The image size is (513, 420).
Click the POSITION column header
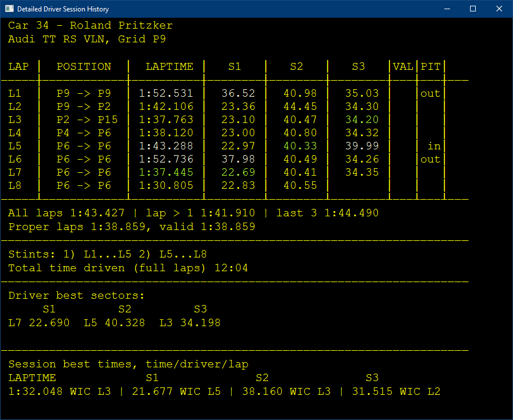83,66
